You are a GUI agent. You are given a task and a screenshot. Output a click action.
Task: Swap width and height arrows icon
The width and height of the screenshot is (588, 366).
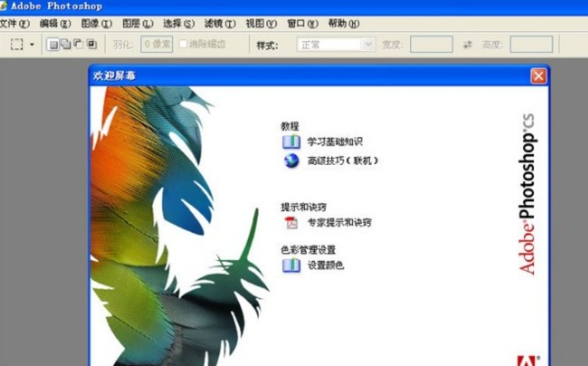pos(467,45)
